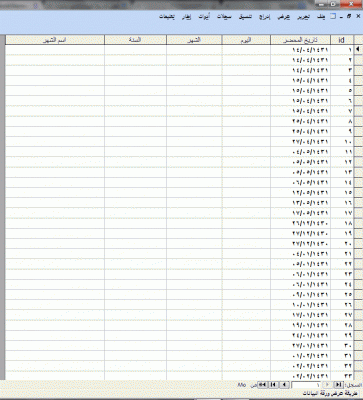Click the id cell showing ٧

[342, 111]
